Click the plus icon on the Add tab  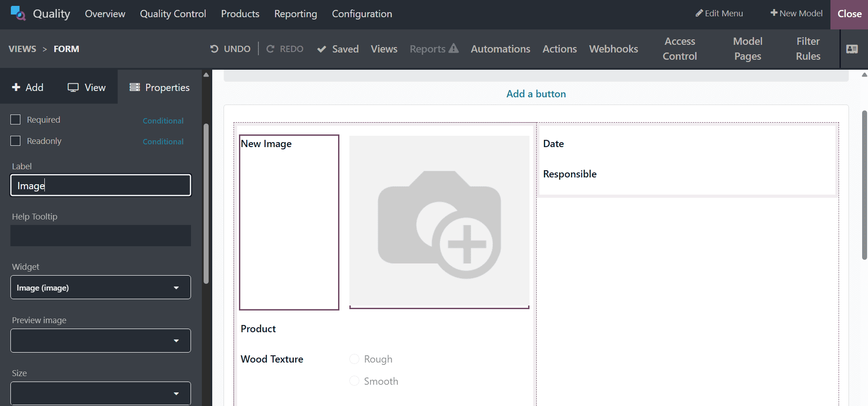point(16,87)
